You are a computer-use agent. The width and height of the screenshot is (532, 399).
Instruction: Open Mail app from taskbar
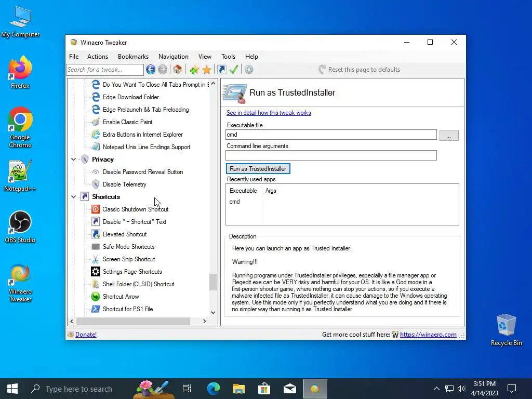[290, 389]
